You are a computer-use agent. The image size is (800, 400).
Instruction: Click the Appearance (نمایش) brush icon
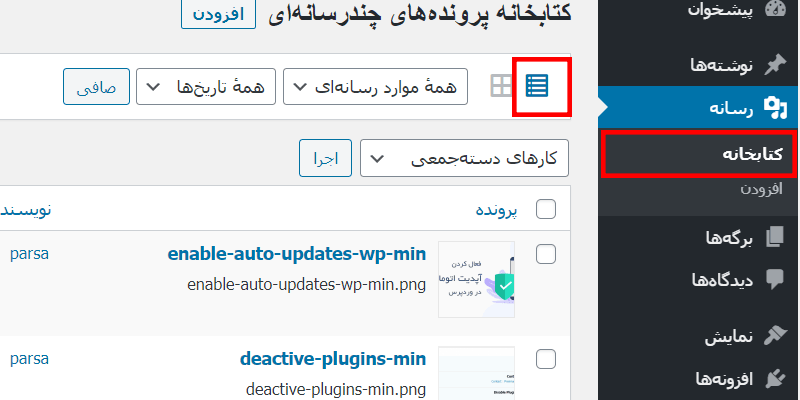[x=776, y=337]
